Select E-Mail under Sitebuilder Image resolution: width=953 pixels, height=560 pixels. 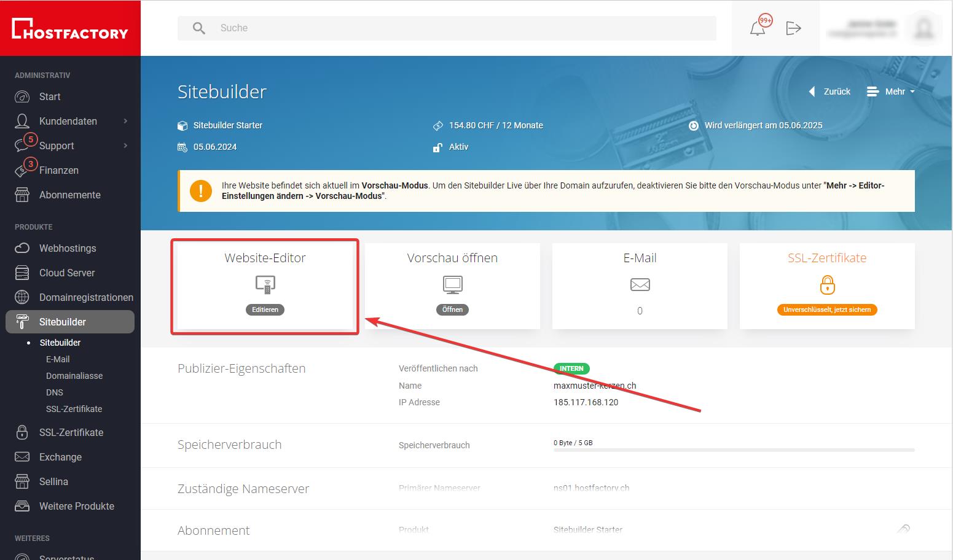coord(58,359)
